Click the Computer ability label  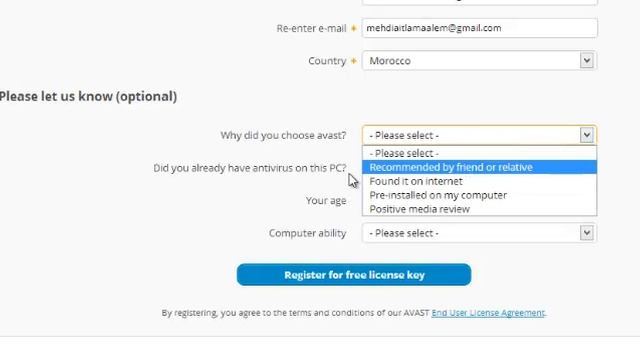[x=307, y=233]
